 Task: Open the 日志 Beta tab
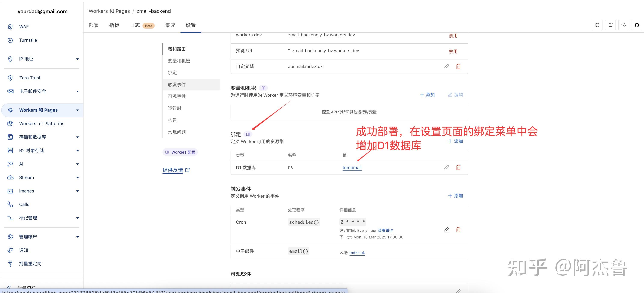tap(135, 25)
